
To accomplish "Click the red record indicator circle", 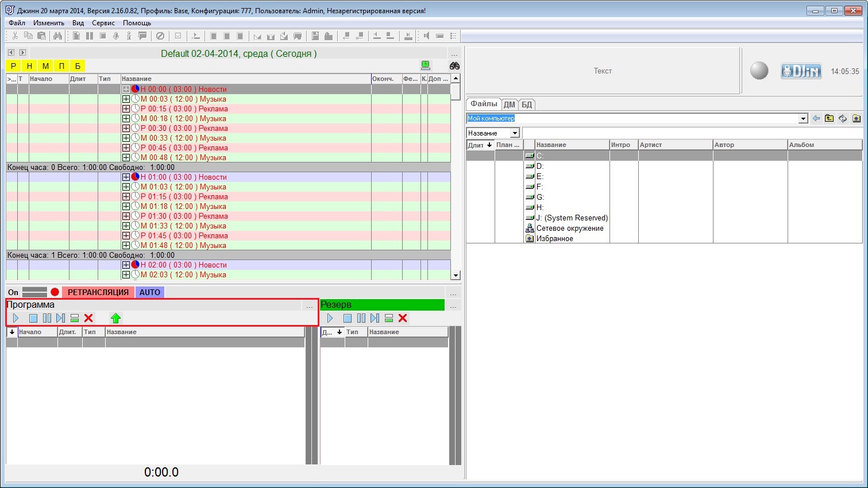I will click(x=55, y=292).
